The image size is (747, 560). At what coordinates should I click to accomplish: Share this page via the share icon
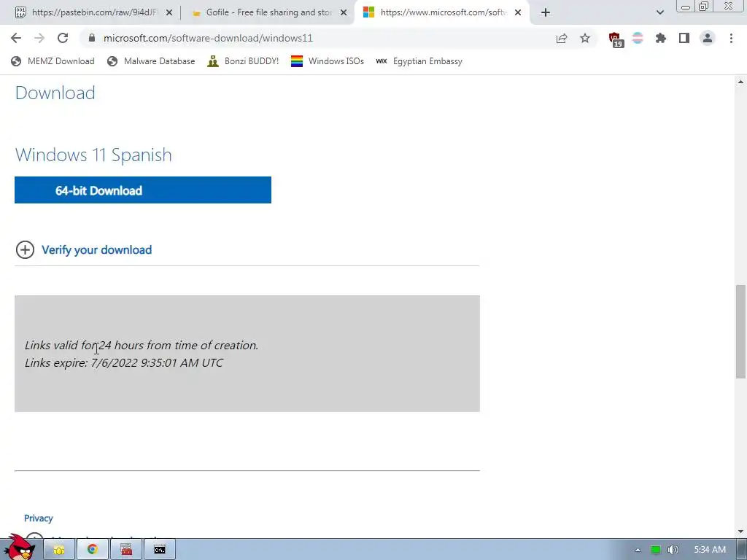pos(562,38)
